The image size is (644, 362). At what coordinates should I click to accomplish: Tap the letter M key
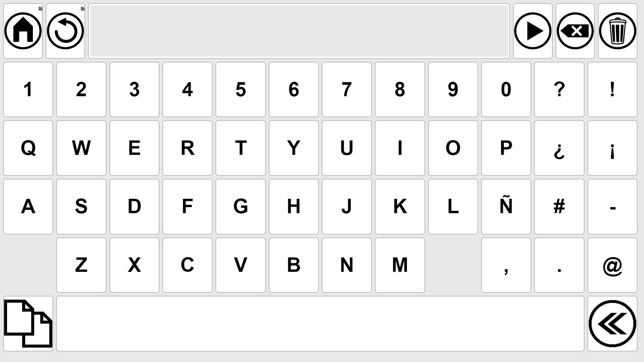(400, 265)
